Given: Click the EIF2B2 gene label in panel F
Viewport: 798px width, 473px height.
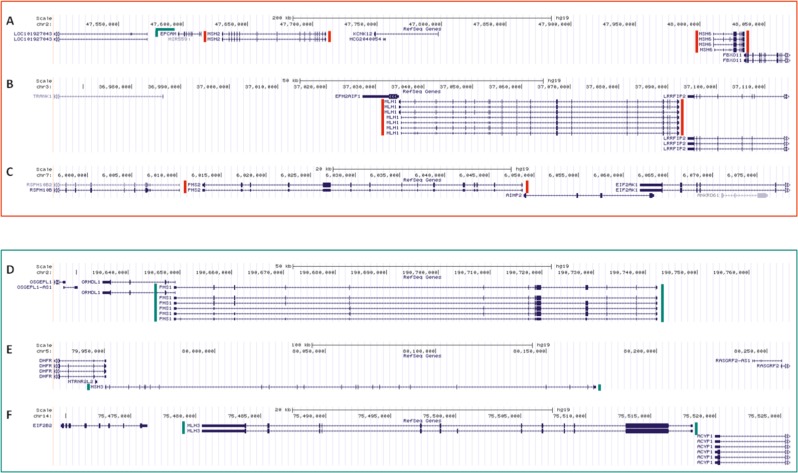Looking at the screenshot, I should pyautogui.click(x=43, y=425).
